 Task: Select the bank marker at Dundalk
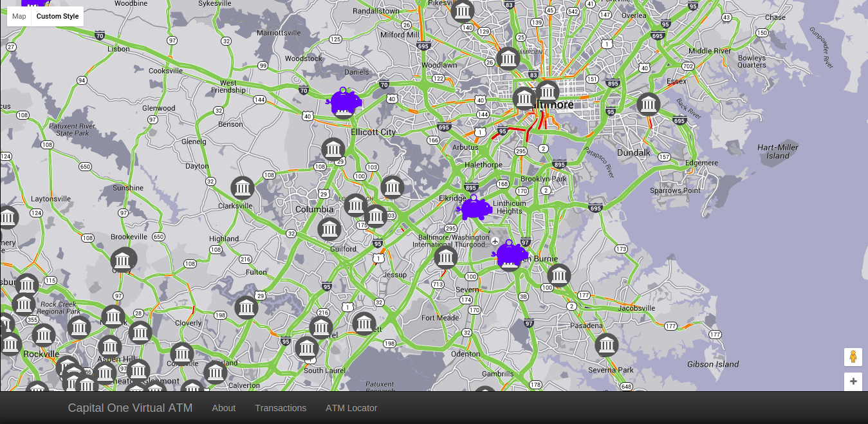point(648,104)
